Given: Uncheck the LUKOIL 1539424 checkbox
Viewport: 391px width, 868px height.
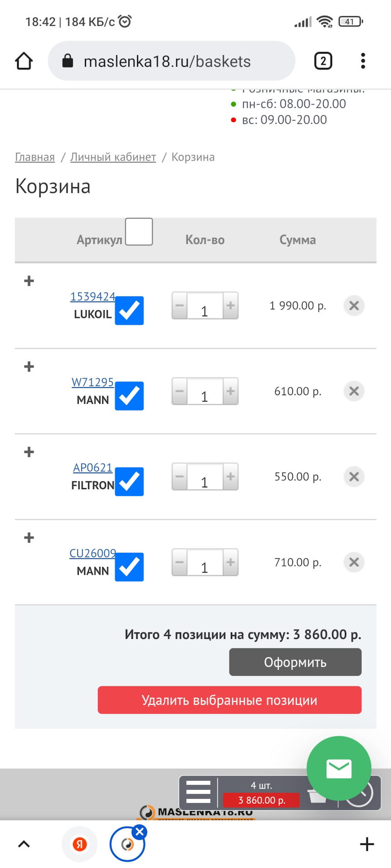Looking at the screenshot, I should coord(129,311).
